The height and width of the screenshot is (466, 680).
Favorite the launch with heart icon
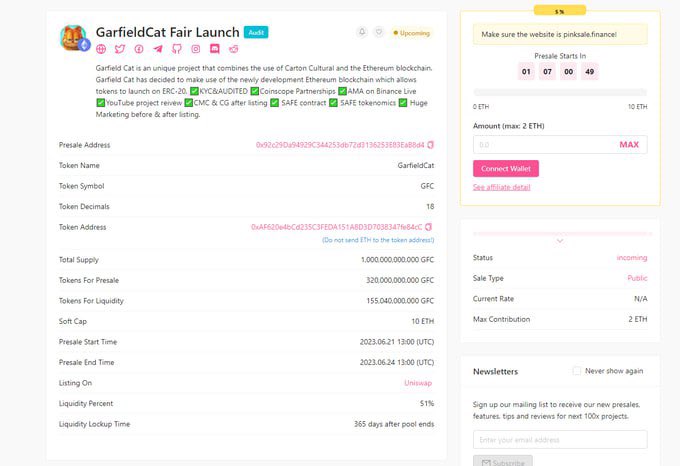click(x=379, y=32)
